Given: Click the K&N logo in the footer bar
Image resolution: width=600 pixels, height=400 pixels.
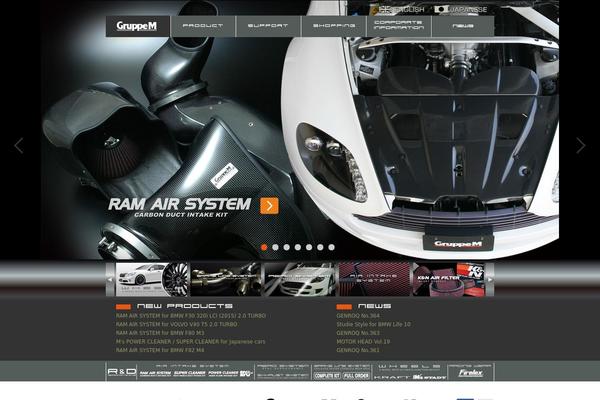Looking at the screenshot, I should [x=246, y=373].
